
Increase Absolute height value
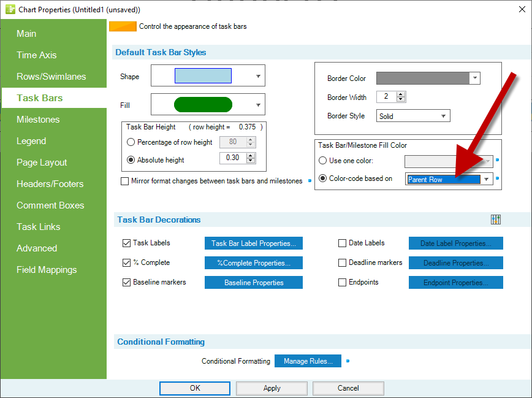(251, 156)
